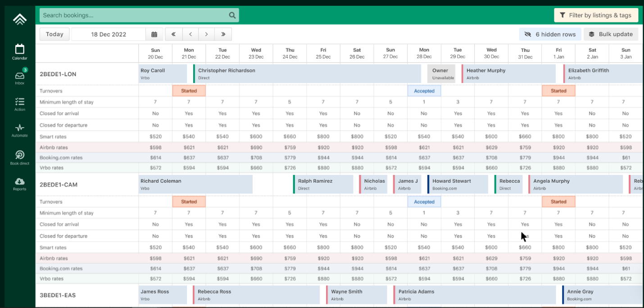This screenshot has width=644, height=308.
Task: Open Rebecca direct booking in 2BEDE1-CAM
Action: click(508, 184)
